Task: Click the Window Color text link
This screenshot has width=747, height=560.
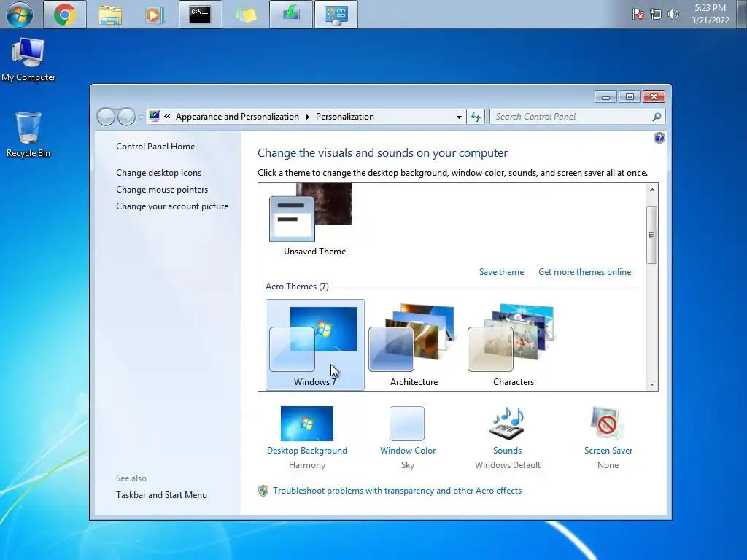Action: [x=408, y=451]
